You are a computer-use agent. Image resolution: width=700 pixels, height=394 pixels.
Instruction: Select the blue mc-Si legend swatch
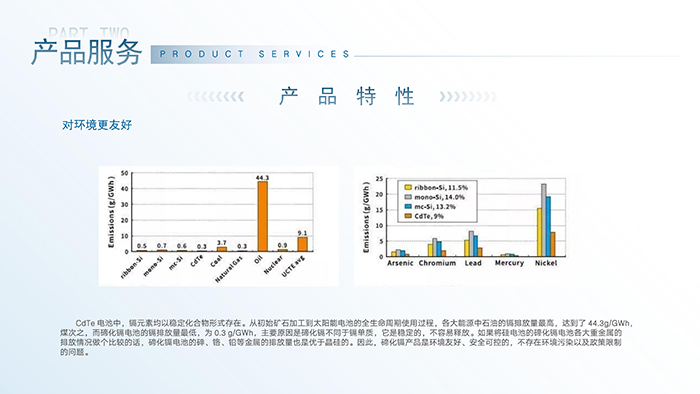tap(408, 207)
